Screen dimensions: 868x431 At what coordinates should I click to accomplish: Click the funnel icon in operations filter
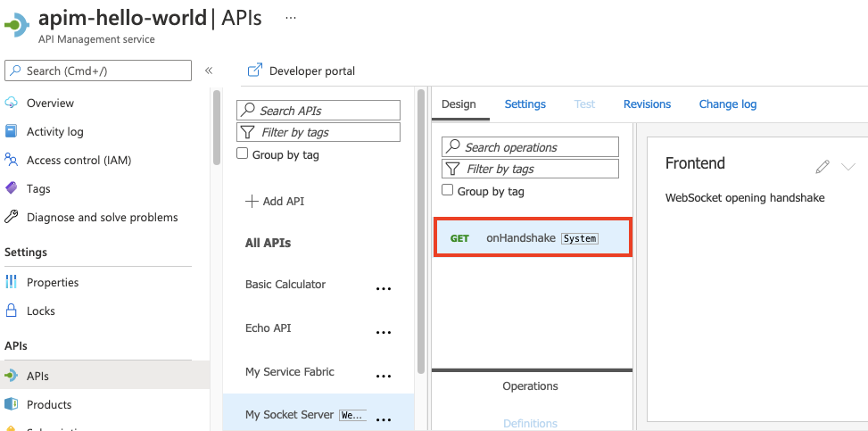click(453, 169)
